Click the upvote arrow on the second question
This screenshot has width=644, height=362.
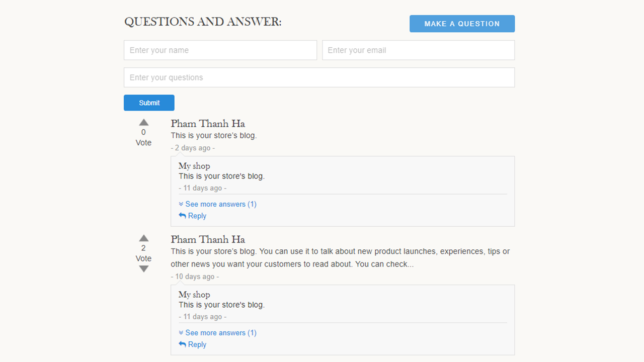[143, 238]
